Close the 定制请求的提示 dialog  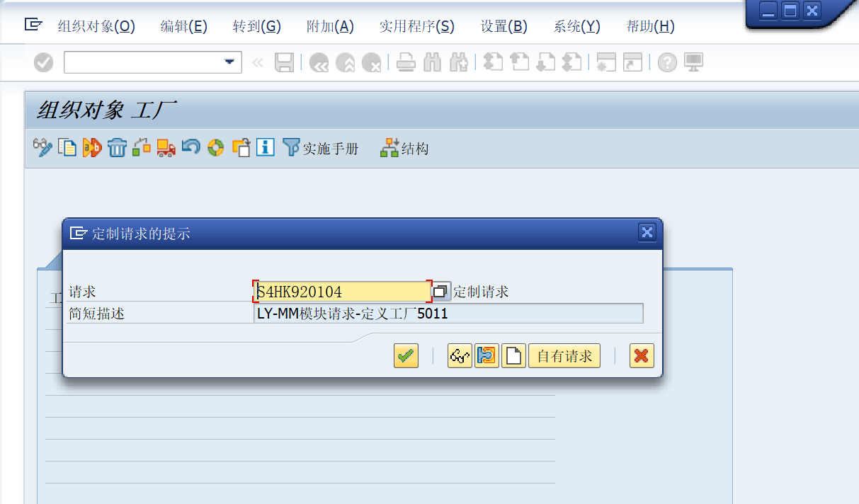647,232
